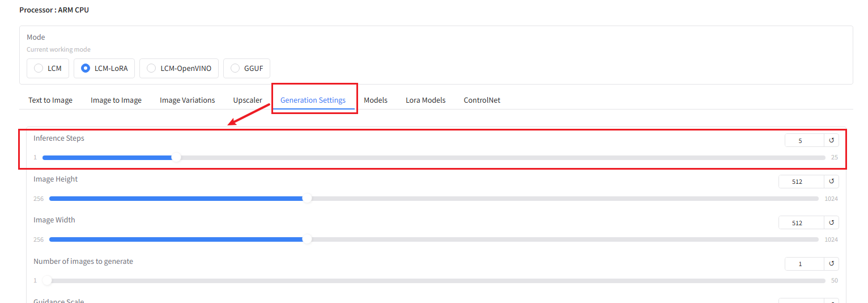Select the LCM-LoRA mode option
This screenshot has height=303, width=868.
coord(86,68)
